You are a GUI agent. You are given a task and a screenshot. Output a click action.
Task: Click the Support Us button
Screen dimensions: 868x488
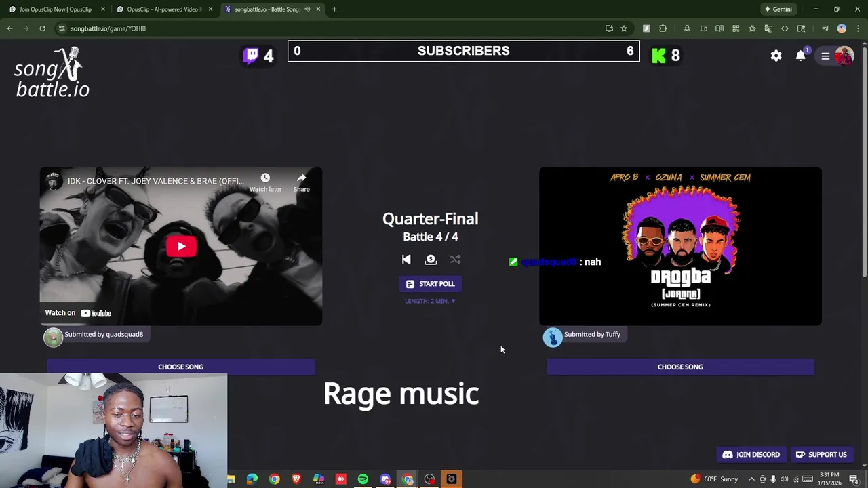821,455
